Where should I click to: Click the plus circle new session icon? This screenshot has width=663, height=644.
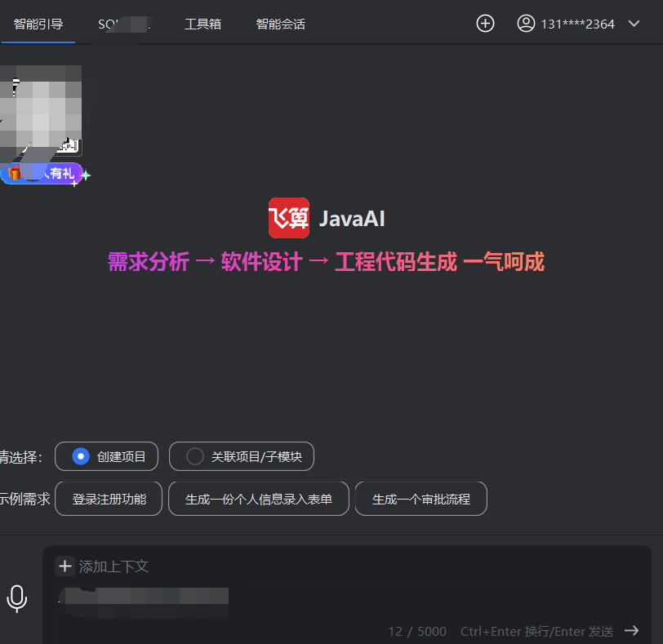[x=485, y=23]
